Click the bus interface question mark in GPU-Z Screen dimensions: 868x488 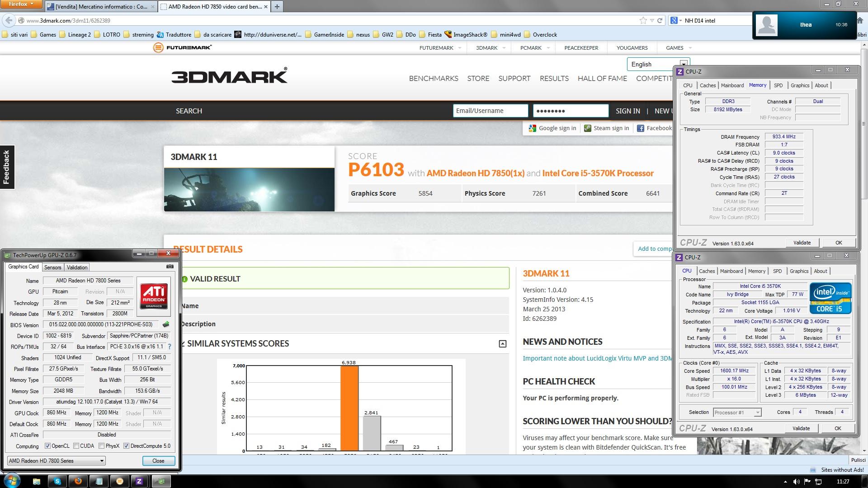(x=170, y=347)
